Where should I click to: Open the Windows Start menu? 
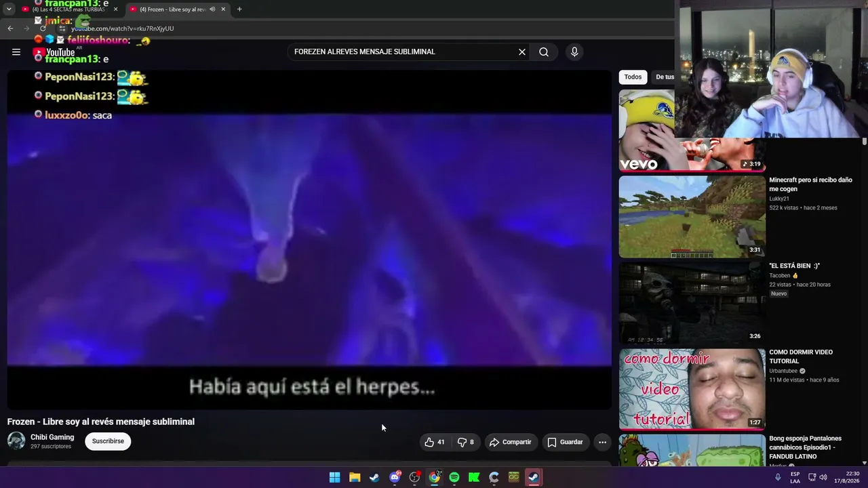coord(334,478)
